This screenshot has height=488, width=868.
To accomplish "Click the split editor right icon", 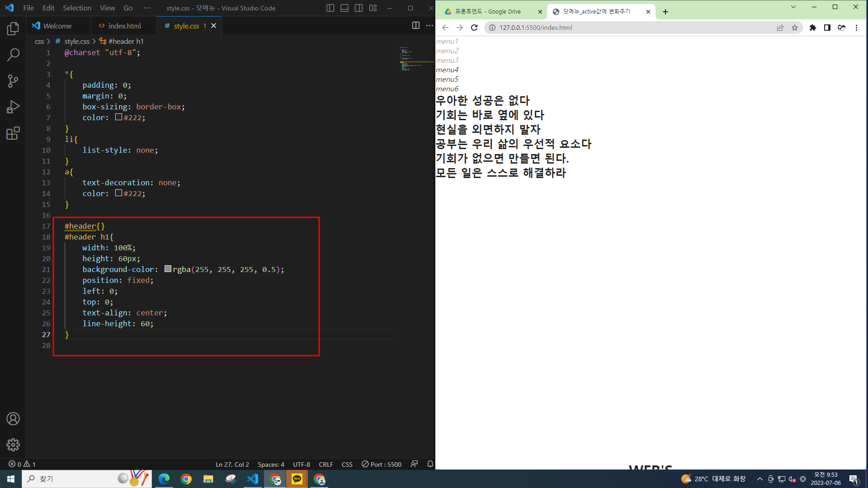I will tap(415, 26).
